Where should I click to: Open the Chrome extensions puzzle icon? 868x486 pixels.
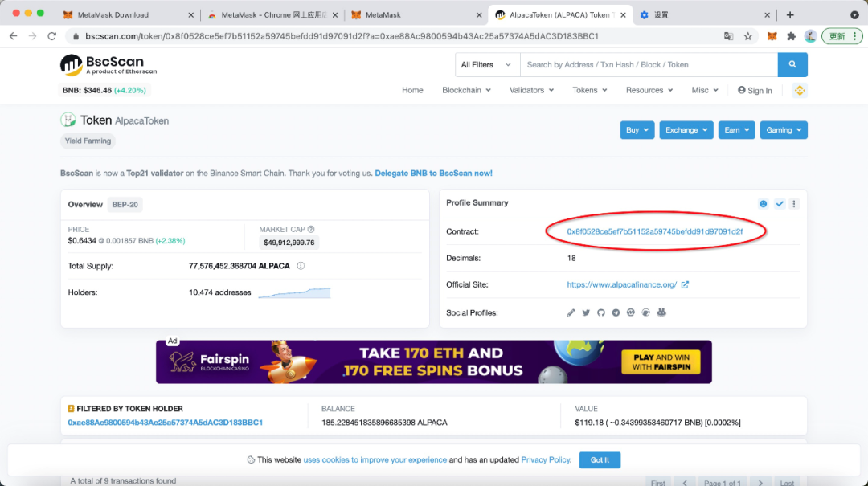click(x=791, y=36)
